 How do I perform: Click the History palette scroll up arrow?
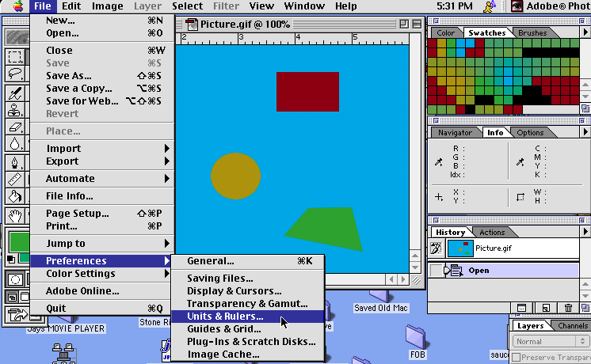(585, 285)
